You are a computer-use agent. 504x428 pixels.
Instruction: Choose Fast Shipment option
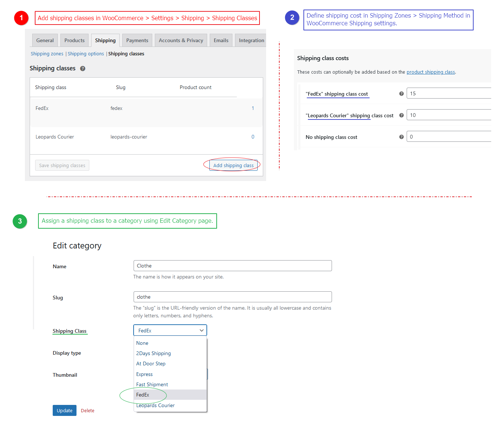(171, 384)
